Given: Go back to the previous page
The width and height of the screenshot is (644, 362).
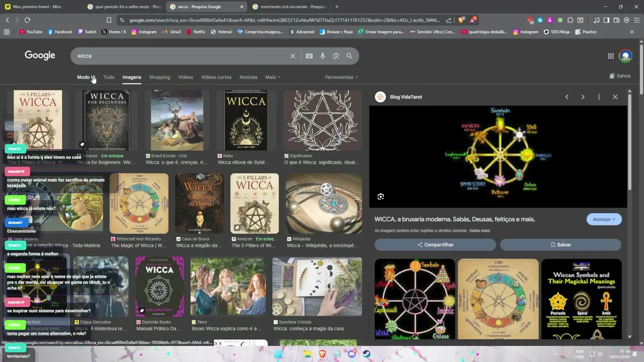Looking at the screenshot, I should pos(7,20).
